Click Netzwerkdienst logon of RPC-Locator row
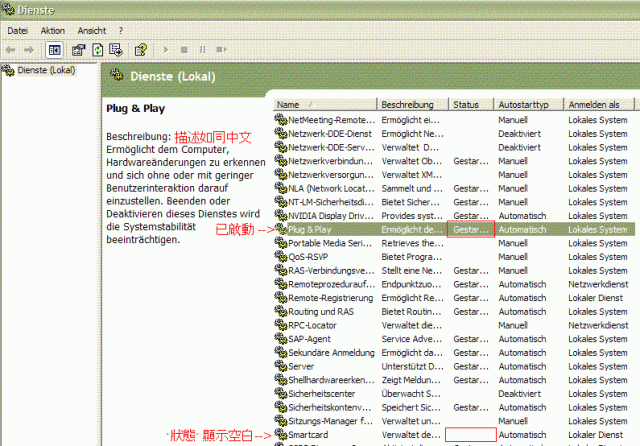This screenshot has height=446, width=640. point(598,325)
